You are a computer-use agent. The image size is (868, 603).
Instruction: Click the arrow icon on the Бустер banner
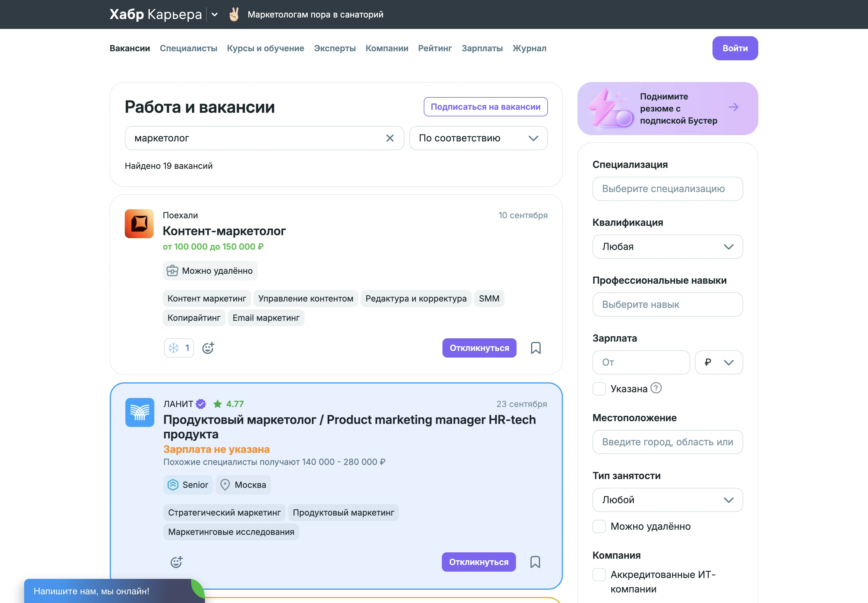point(733,107)
